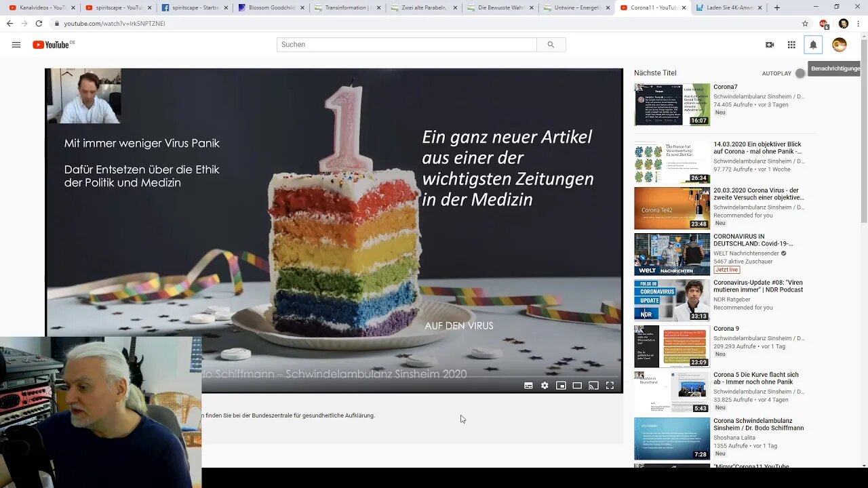Image resolution: width=868 pixels, height=488 pixels.
Task: Switch to spiritscape YouTube tab
Action: [x=118, y=7]
